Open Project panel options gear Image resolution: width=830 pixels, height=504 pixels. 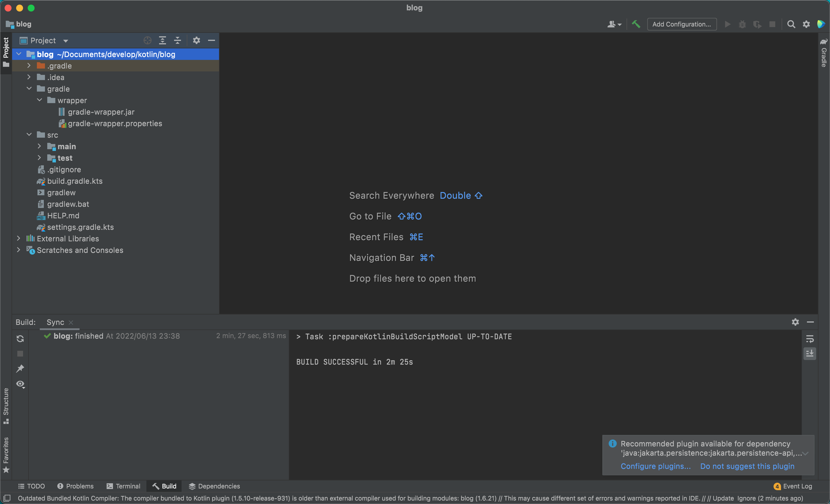coord(196,40)
